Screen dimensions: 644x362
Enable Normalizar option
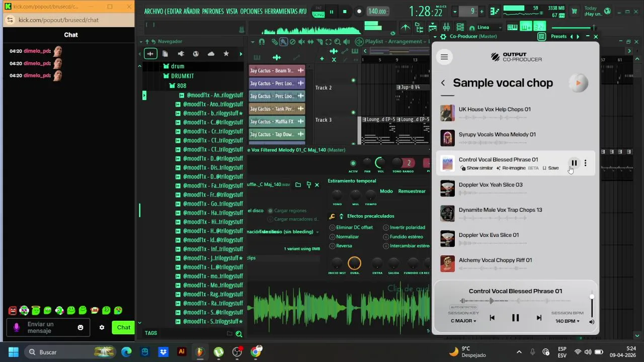(344, 237)
